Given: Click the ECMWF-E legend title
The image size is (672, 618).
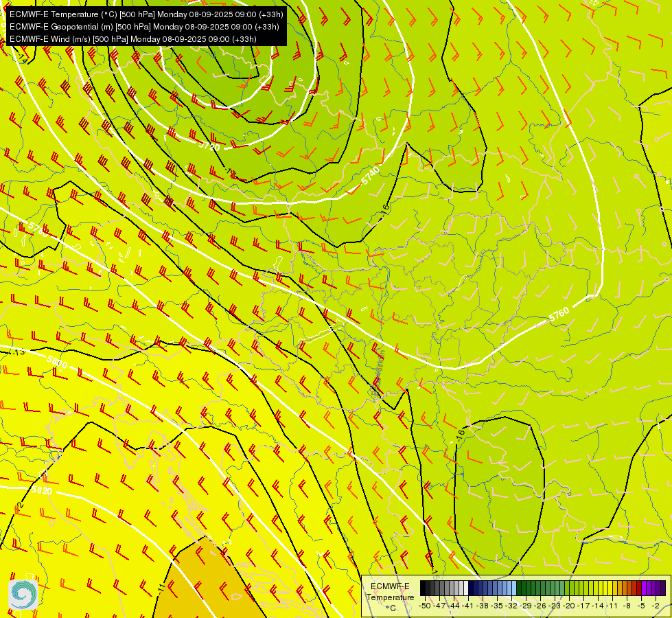Looking at the screenshot, I should click(390, 586).
